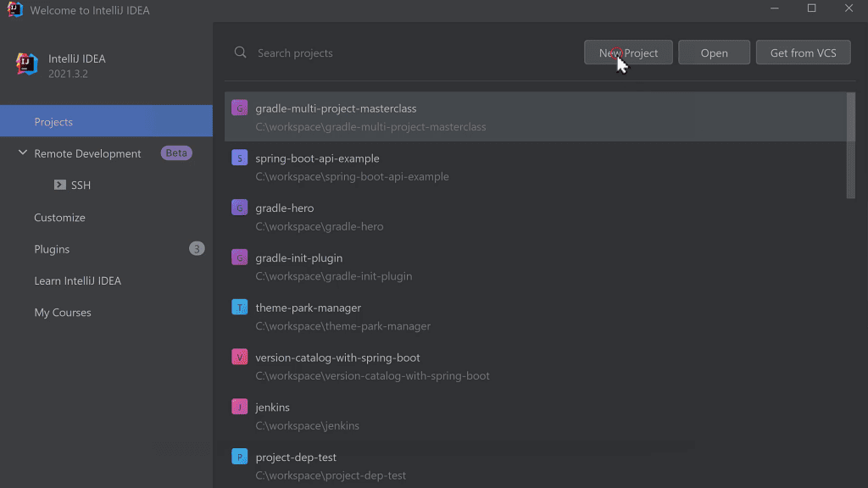Click the spring-boot-api-example project icon
This screenshot has height=488, width=868.
point(240,158)
